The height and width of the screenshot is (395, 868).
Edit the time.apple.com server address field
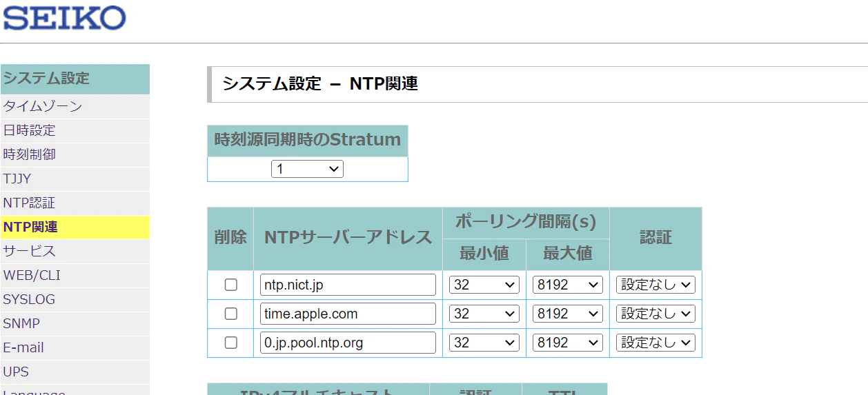pos(348,314)
